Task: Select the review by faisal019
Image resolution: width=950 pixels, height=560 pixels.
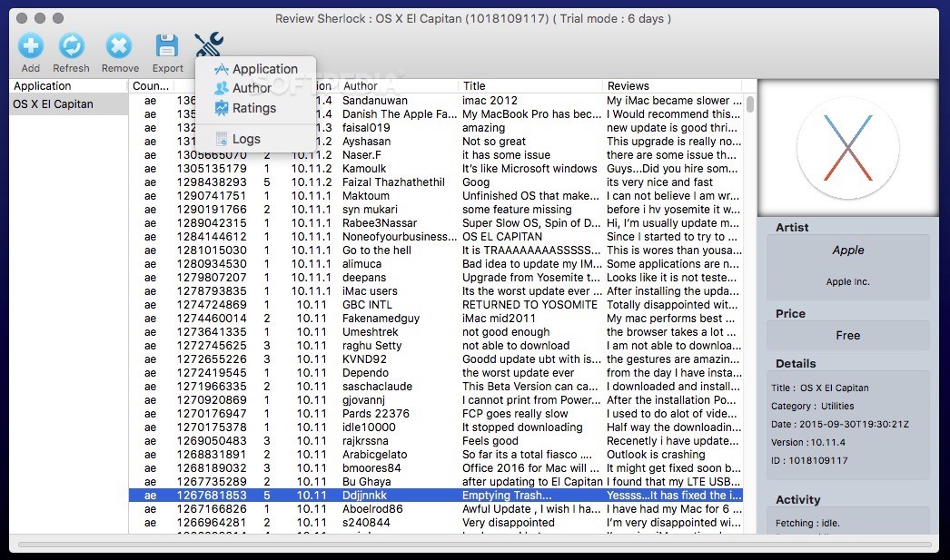Action: click(366, 128)
